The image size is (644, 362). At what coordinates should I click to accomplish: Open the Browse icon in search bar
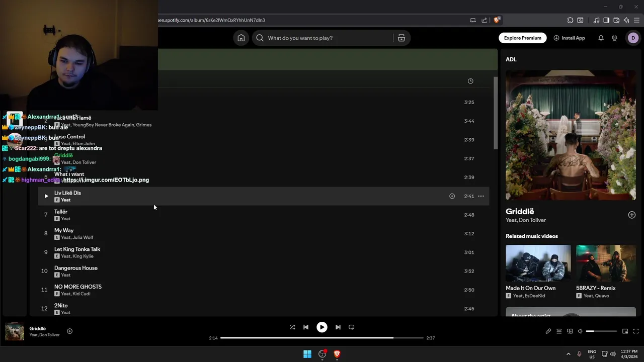coord(401,38)
